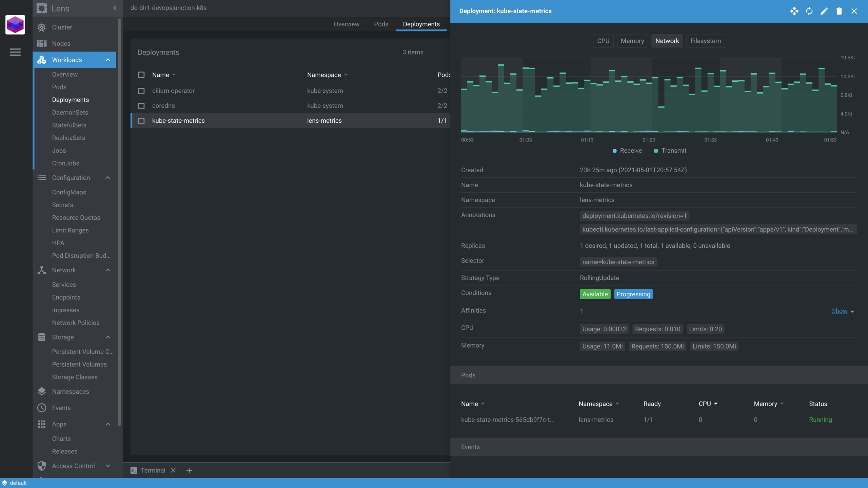Screen dimensions: 868x488
Task: Delete deployment with the trash icon
Action: 839,11
